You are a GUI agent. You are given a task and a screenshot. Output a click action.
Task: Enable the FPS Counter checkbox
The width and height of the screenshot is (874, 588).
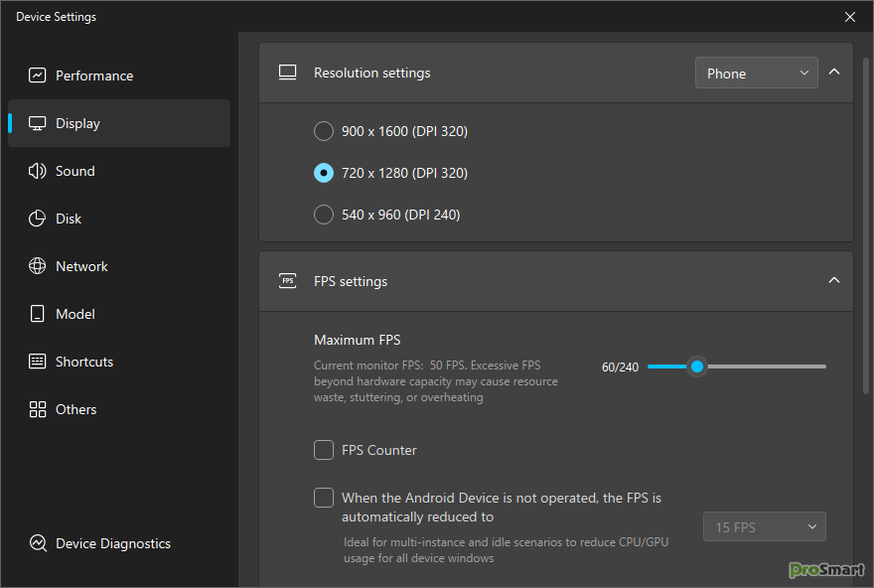tap(324, 450)
